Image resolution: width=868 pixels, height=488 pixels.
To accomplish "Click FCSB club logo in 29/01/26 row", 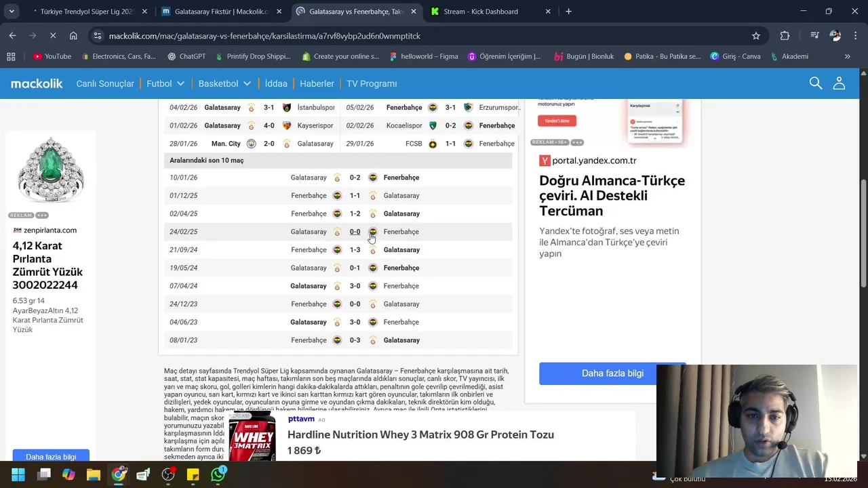I will [x=433, y=144].
